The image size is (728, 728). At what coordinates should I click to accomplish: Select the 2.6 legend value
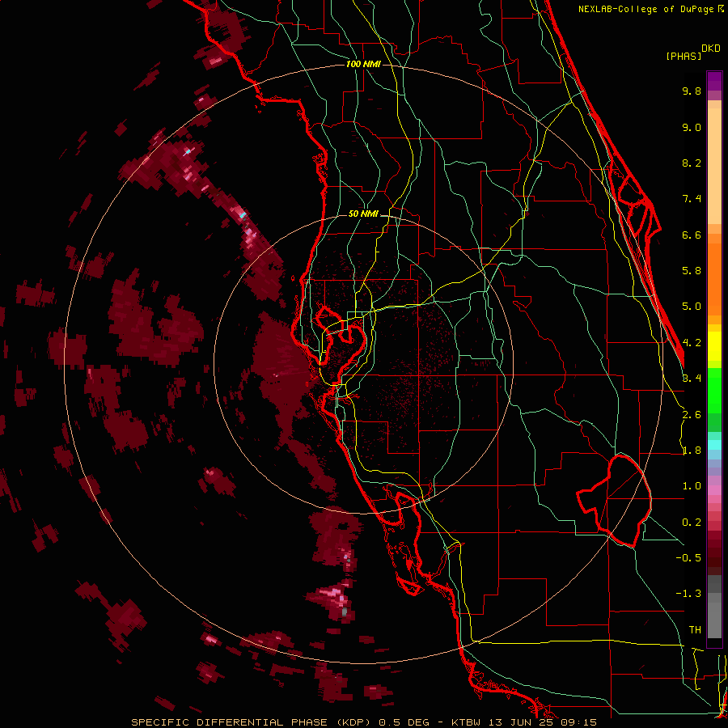click(x=692, y=414)
